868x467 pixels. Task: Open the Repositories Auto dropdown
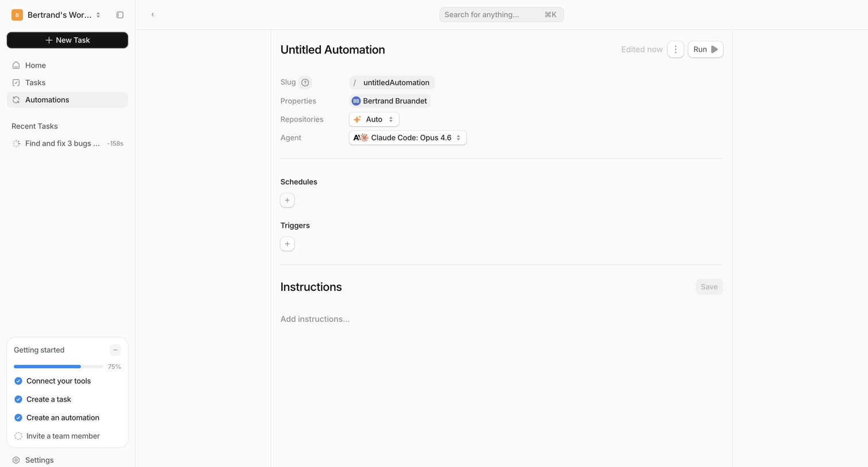374,119
